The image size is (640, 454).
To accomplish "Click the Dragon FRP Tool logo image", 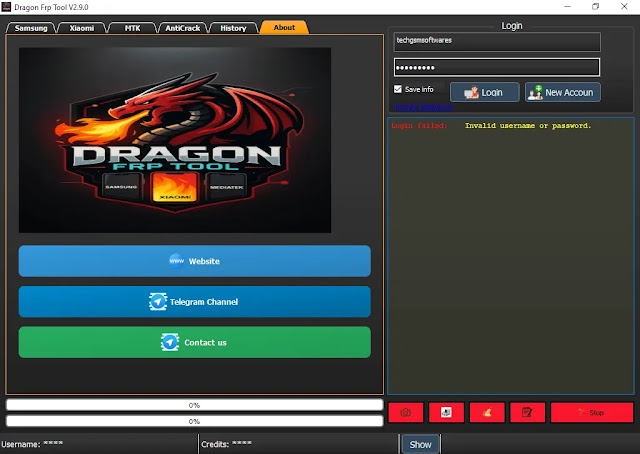I will tap(175, 140).
